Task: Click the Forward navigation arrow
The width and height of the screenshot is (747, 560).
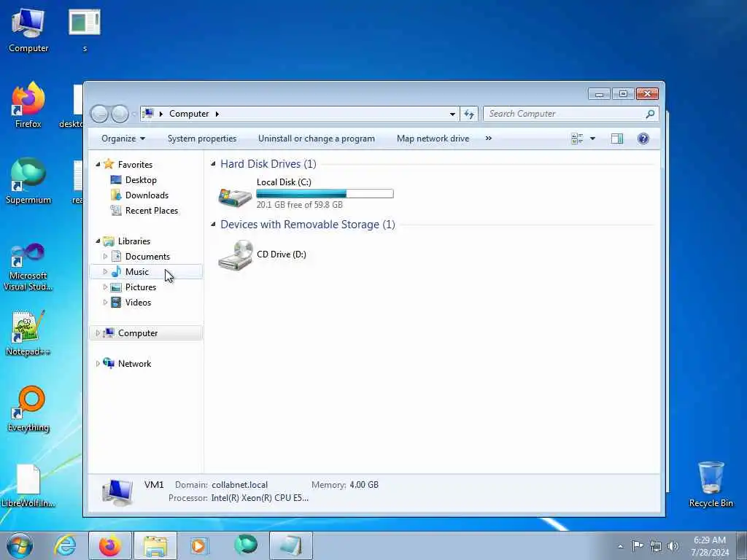Action: [x=120, y=114]
